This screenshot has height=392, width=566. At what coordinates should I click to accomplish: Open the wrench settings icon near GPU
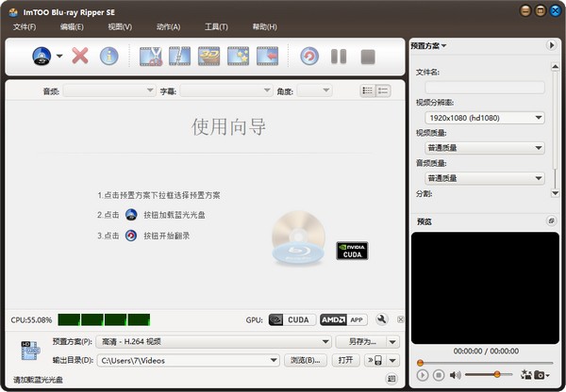pos(382,320)
